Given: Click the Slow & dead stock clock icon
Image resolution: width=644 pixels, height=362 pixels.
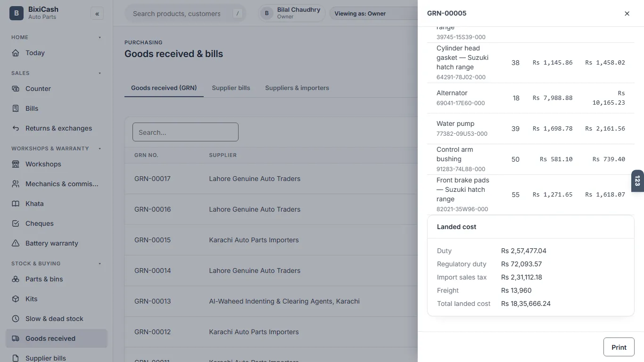Looking at the screenshot, I should pyautogui.click(x=16, y=319).
